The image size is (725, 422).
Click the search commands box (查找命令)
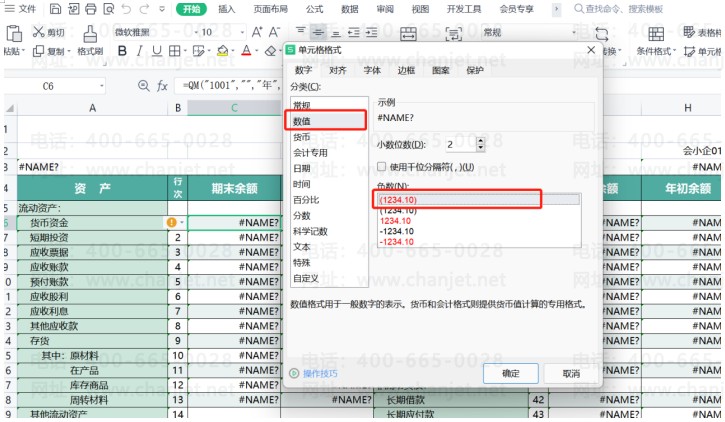click(618, 9)
